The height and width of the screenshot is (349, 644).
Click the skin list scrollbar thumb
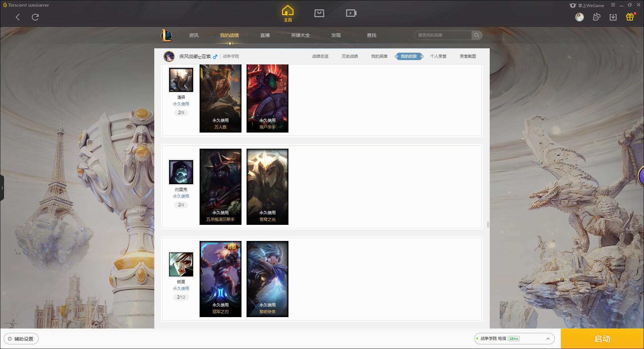[x=488, y=225]
